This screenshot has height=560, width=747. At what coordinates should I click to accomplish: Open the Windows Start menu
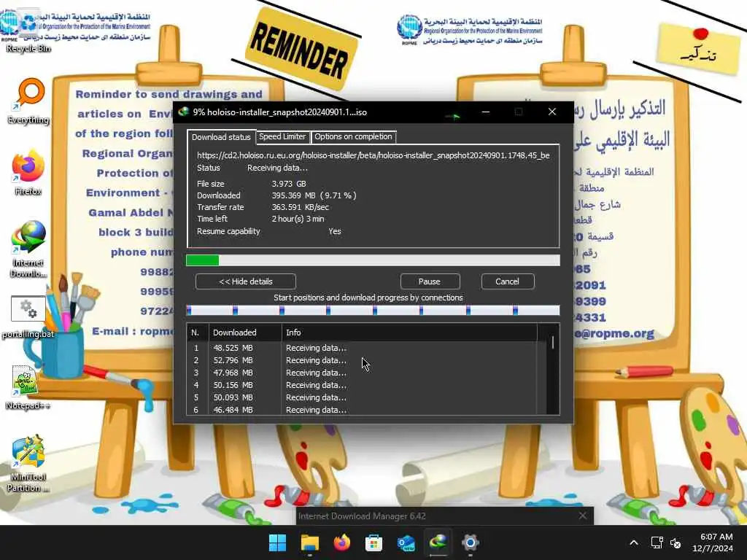point(278,542)
